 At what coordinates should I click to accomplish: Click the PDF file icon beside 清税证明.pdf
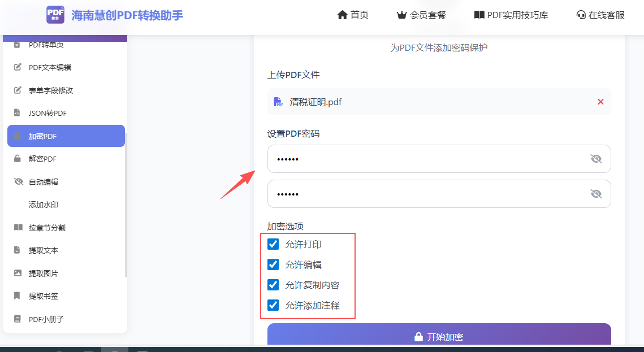click(278, 102)
